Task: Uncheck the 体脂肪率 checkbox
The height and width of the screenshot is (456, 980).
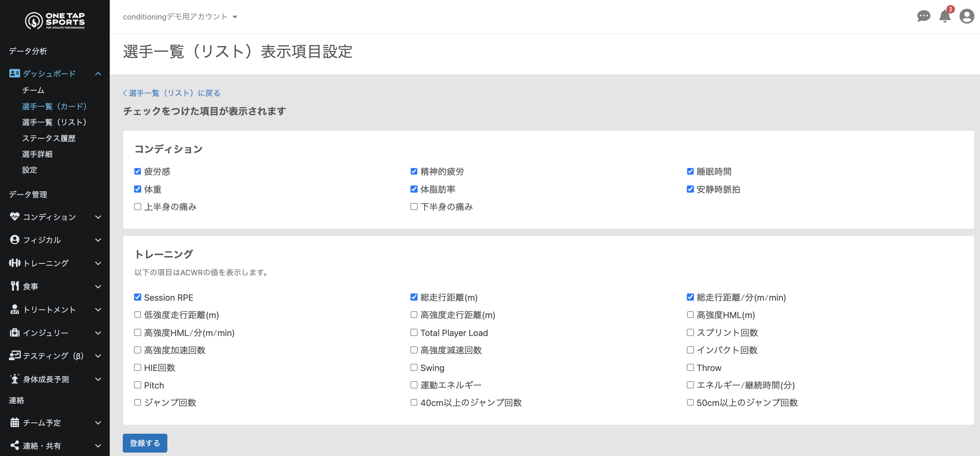Action: pyautogui.click(x=414, y=189)
